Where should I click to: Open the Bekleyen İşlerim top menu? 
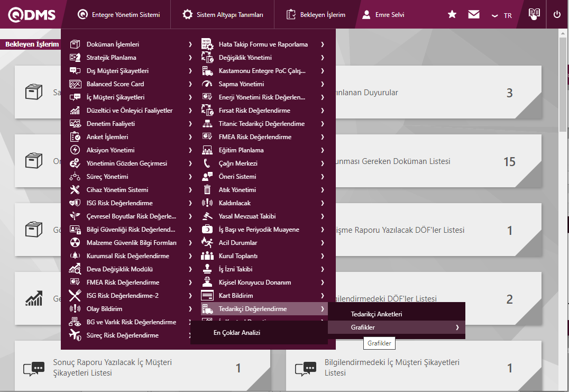(316, 15)
